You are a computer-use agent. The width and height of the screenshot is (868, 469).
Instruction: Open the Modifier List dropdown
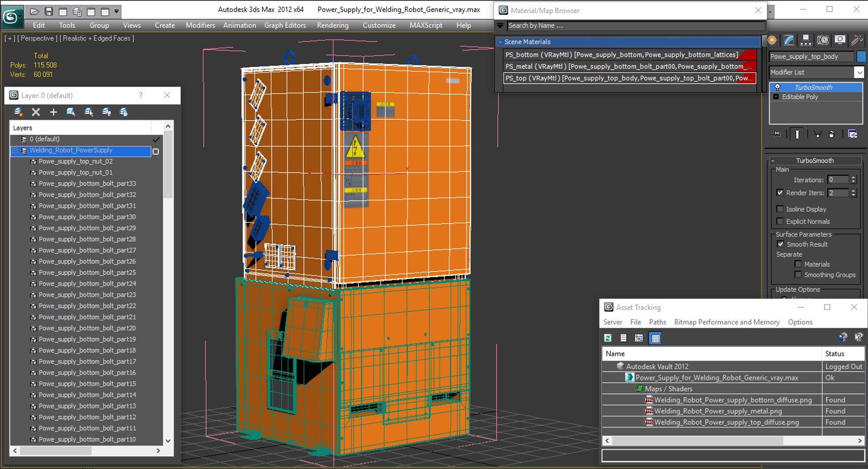tap(859, 72)
